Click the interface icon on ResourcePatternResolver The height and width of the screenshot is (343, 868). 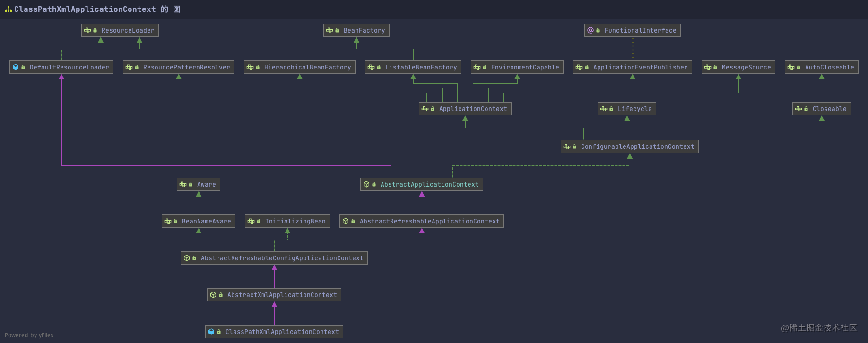pyautogui.click(x=129, y=67)
